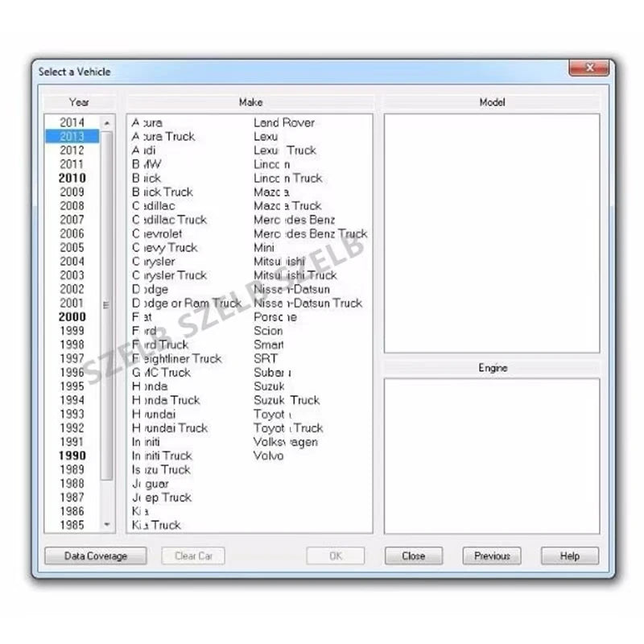
Task: Choose BMW make
Action: point(147,164)
